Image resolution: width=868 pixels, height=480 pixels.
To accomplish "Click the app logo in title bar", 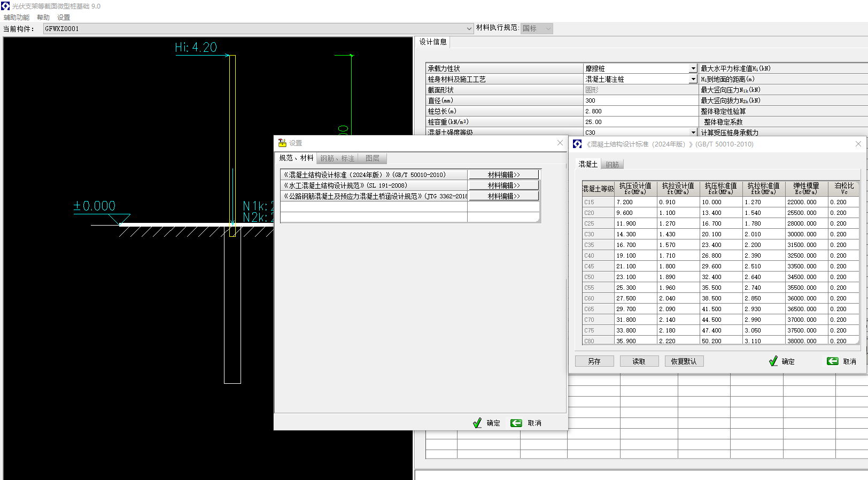I will pyautogui.click(x=5, y=6).
